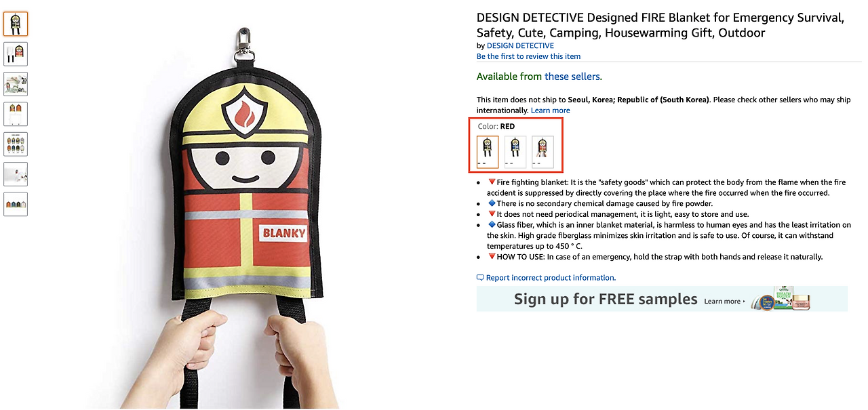Open the third gallery thumbnail

click(x=16, y=83)
